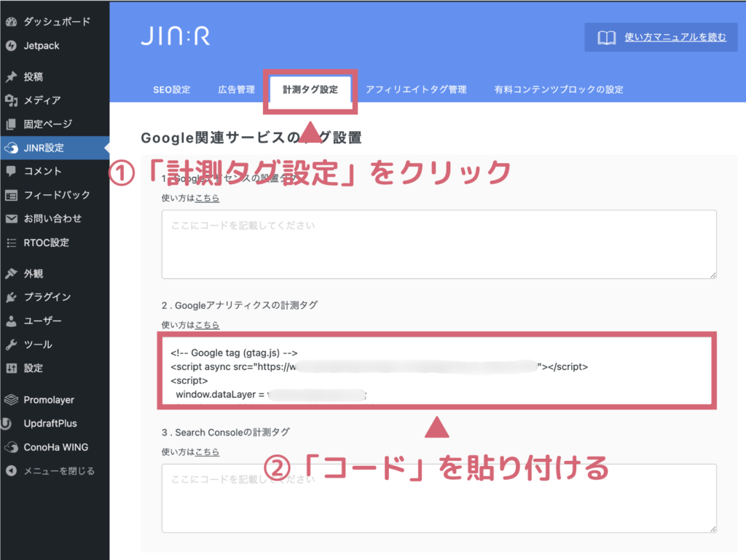The image size is (746, 560).
Task: Click the open book manual icon
Action: tap(607, 37)
